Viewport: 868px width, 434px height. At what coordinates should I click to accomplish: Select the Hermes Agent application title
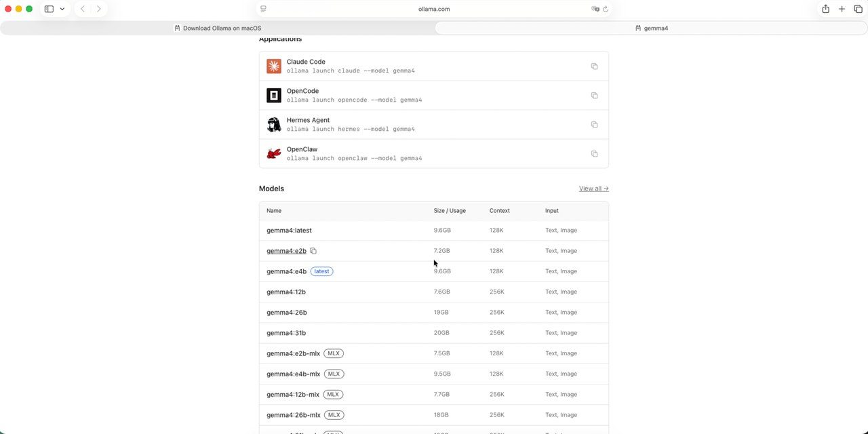[308, 120]
